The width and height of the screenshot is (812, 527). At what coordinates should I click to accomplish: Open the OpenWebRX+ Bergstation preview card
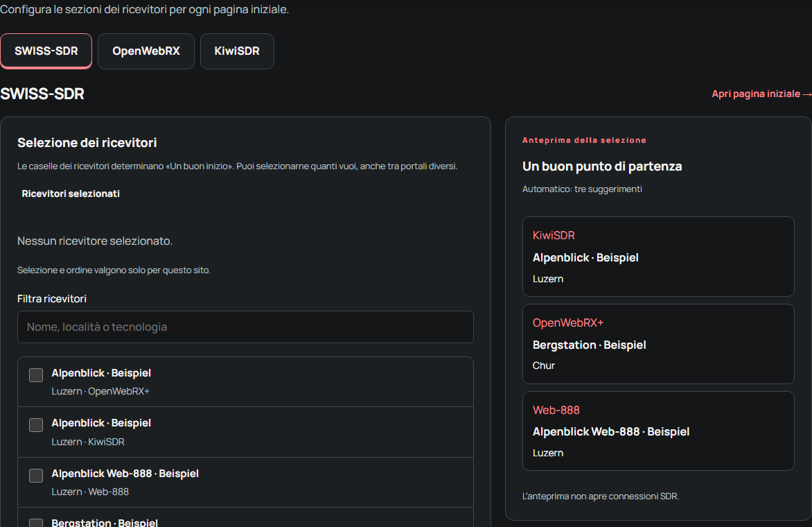click(x=658, y=343)
